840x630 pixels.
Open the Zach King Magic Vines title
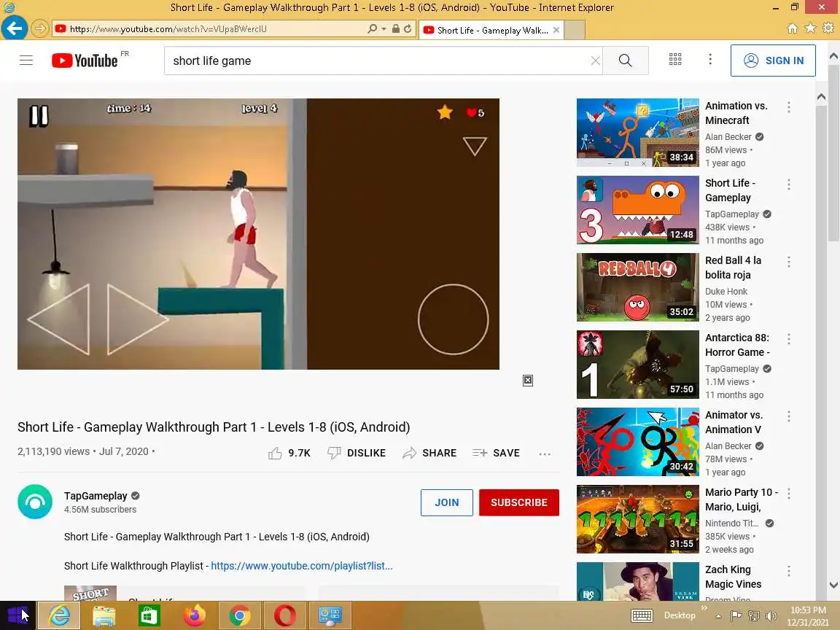point(733,577)
